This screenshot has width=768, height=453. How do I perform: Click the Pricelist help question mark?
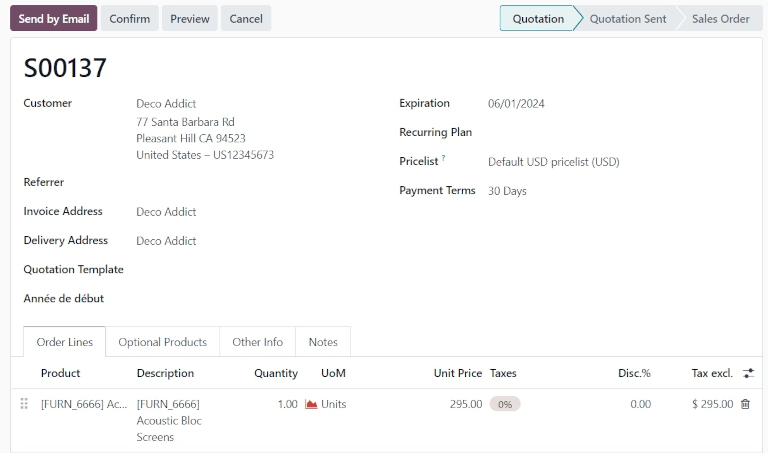click(x=443, y=158)
